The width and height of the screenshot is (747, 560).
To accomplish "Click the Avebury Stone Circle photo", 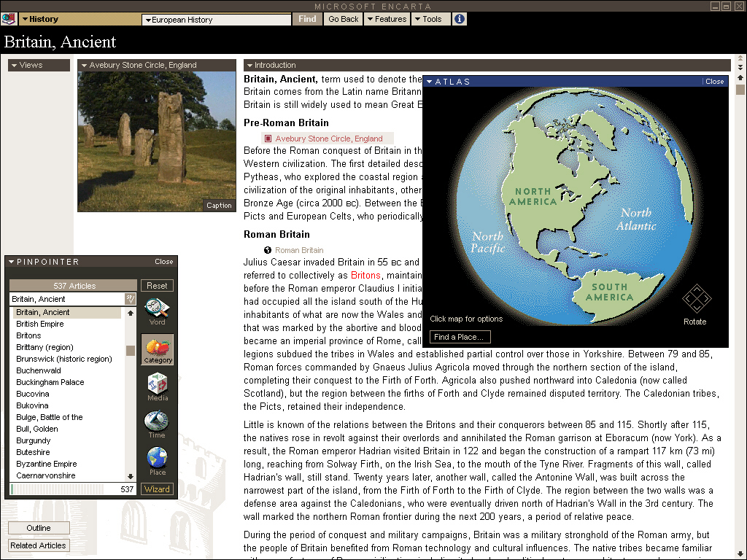I will pos(157,141).
